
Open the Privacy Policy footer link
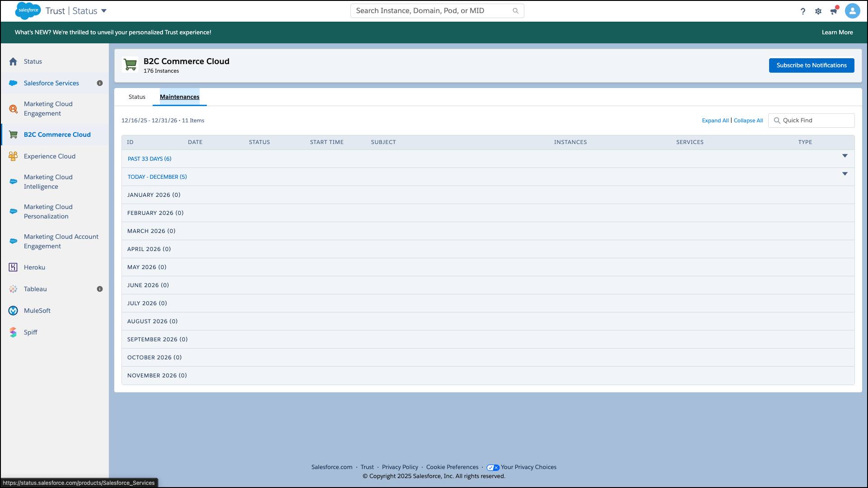pyautogui.click(x=400, y=467)
